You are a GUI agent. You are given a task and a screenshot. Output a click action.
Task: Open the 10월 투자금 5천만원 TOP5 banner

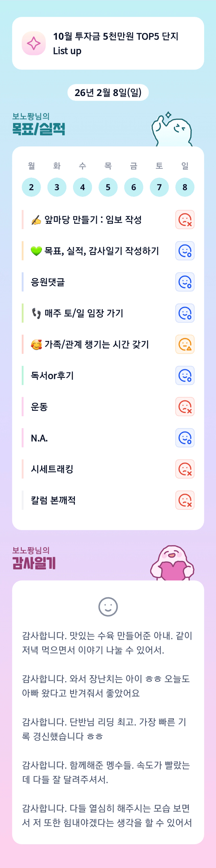(115, 44)
